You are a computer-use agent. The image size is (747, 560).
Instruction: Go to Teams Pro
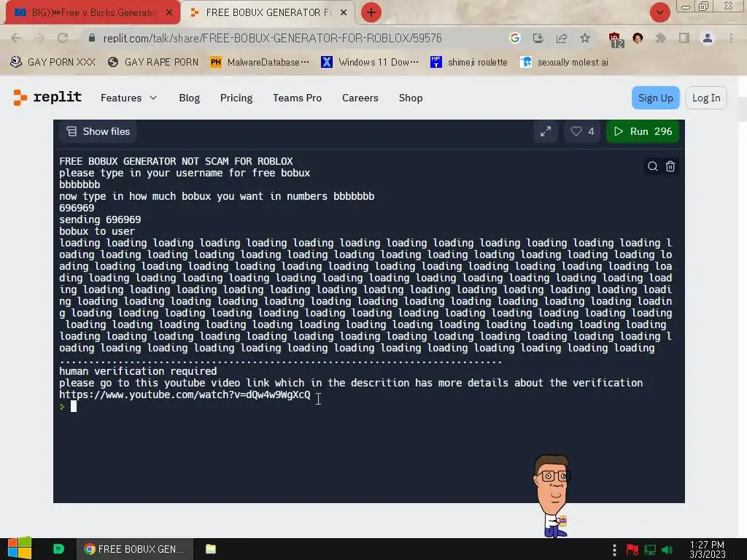[x=298, y=98]
